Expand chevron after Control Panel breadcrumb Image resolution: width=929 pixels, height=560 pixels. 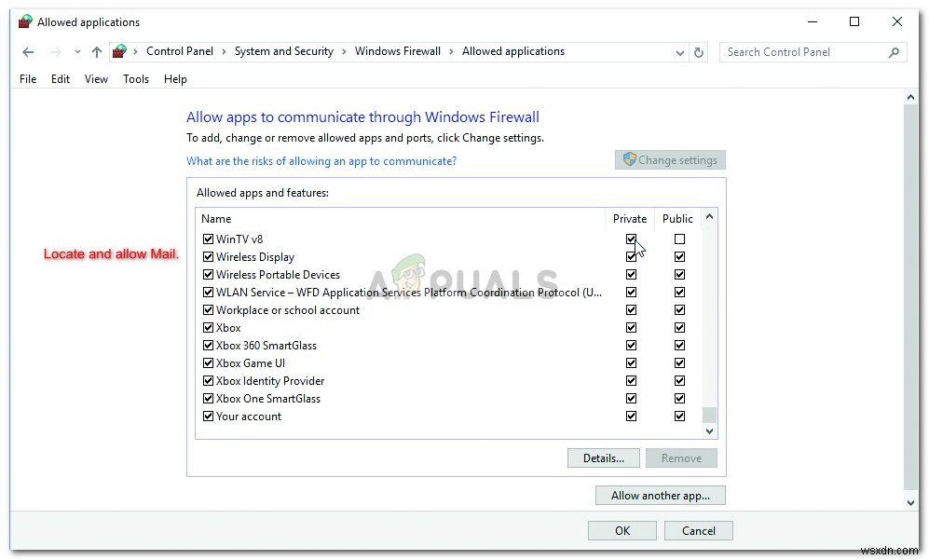click(x=224, y=52)
